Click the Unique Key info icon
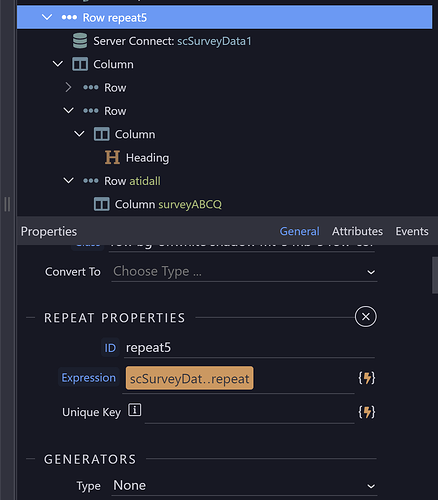 [135, 410]
